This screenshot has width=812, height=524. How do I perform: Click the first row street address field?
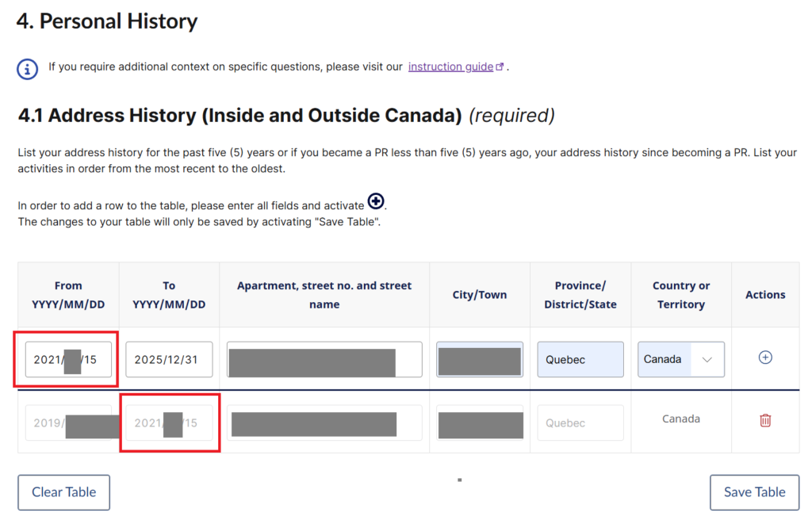tap(324, 360)
